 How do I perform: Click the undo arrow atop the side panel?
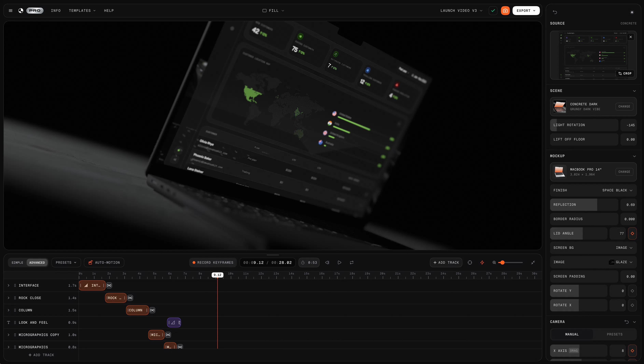555,12
